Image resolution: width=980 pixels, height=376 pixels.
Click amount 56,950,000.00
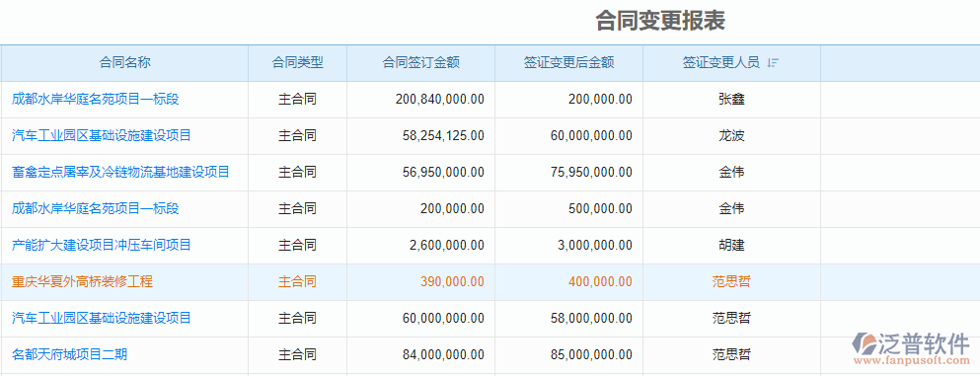(x=444, y=172)
